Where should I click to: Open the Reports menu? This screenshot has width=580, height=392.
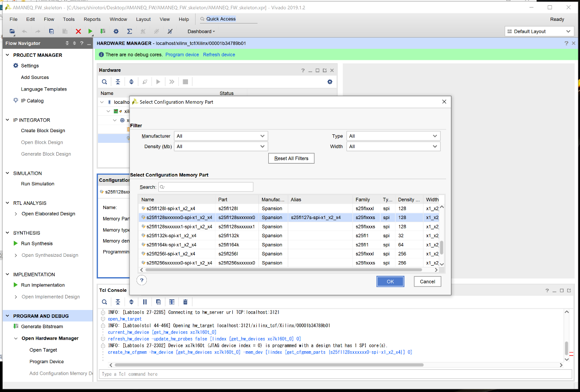[x=92, y=19]
